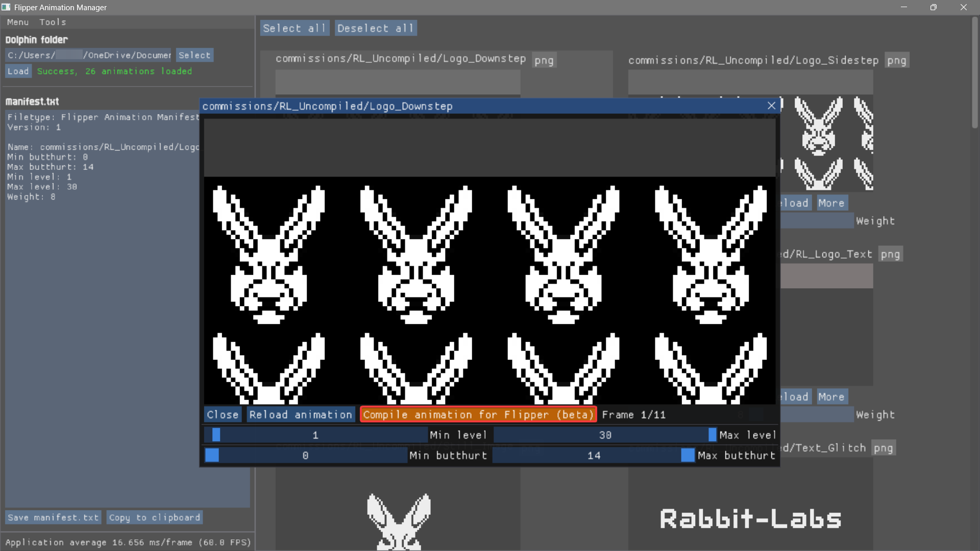Click More under Logo_Sidestep preview
Image resolution: width=980 pixels, height=551 pixels.
click(831, 203)
